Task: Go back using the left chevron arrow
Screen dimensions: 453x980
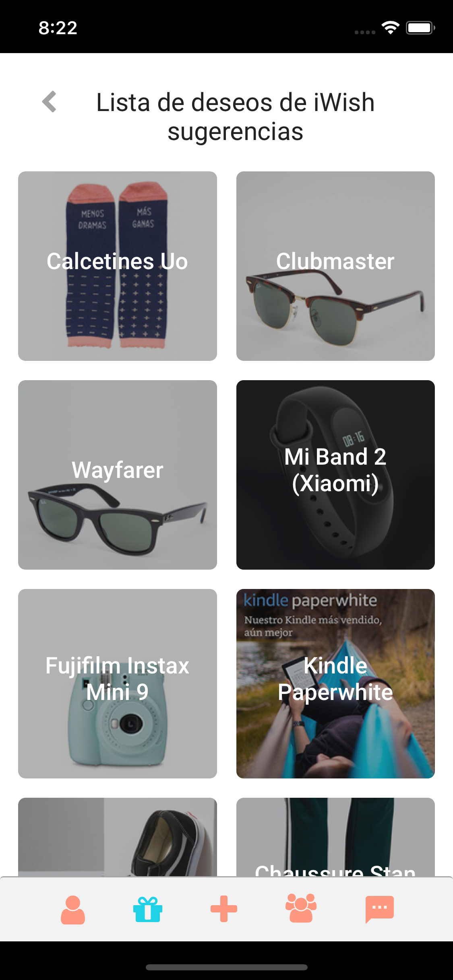Action: point(49,102)
